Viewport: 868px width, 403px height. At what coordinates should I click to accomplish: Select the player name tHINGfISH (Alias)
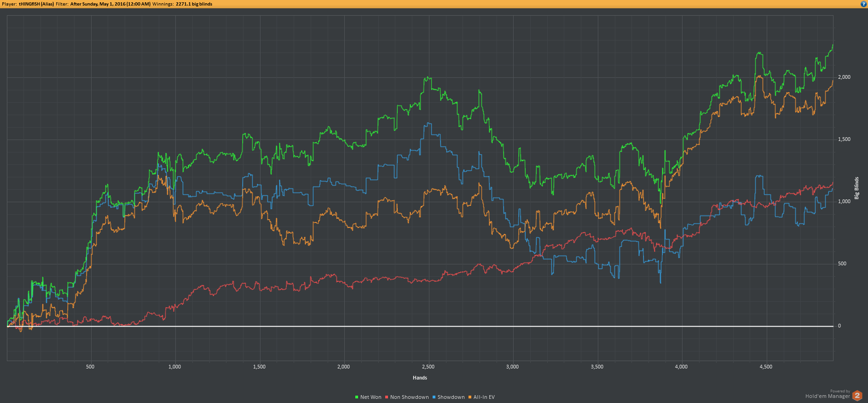[36, 4]
